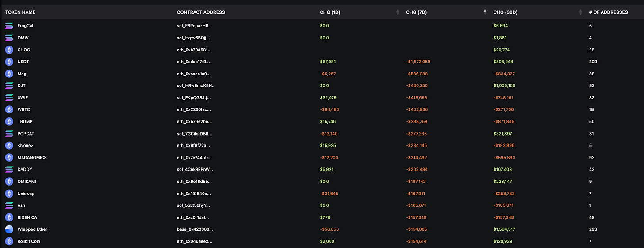The image size is (644, 248).
Task: Click address count 293 for Wrapped Ether
Action: [593, 229]
